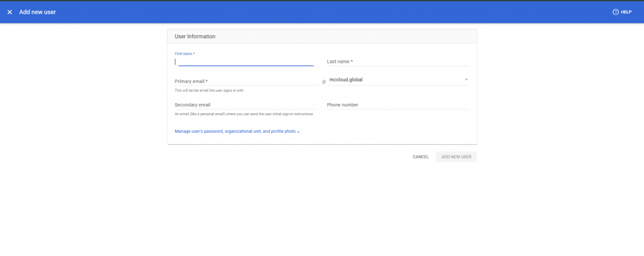
Task: Click the secondary email helper description
Action: click(243, 114)
